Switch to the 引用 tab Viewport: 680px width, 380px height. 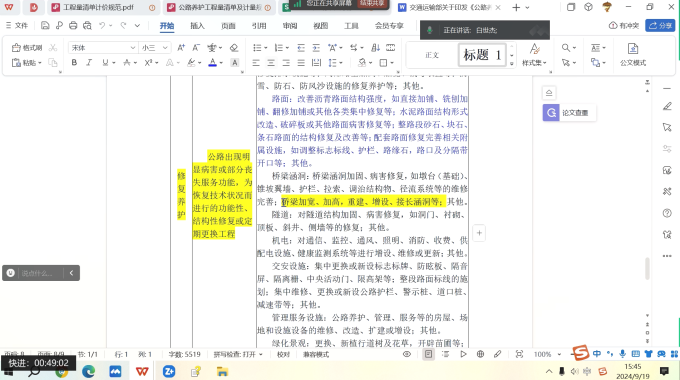click(x=259, y=26)
